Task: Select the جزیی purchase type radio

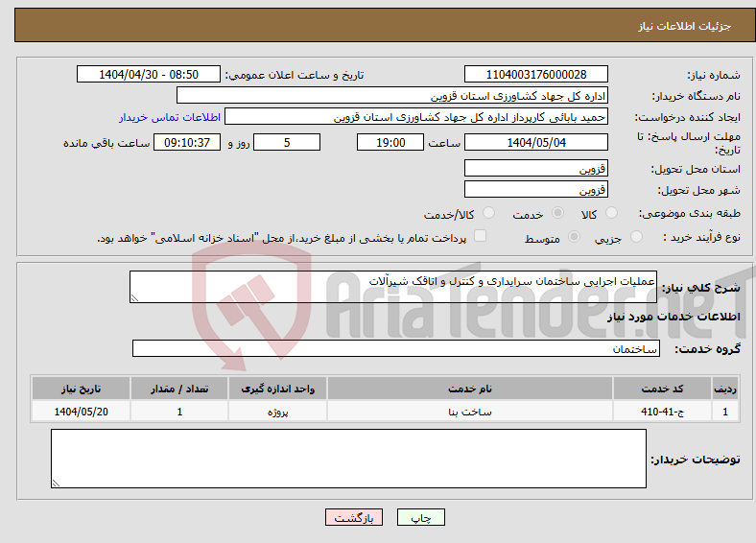Action: click(636, 236)
